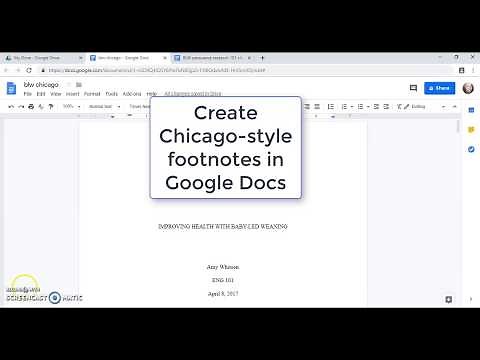
Task: Adjust right indent marker on ruler
Action: coord(333,117)
